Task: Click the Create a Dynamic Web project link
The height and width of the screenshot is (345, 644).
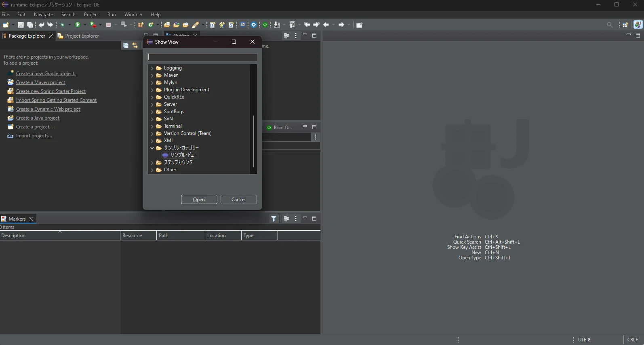Action: (48, 109)
